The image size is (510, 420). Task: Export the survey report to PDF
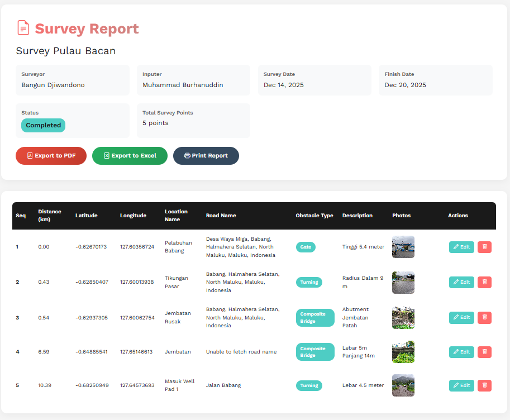coord(51,156)
